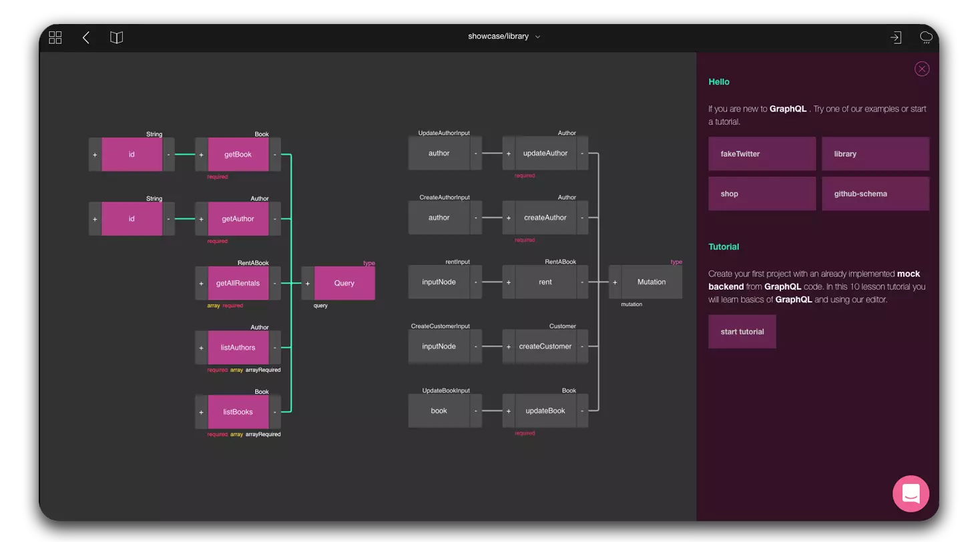Click the minus port on getBook node

click(x=275, y=154)
